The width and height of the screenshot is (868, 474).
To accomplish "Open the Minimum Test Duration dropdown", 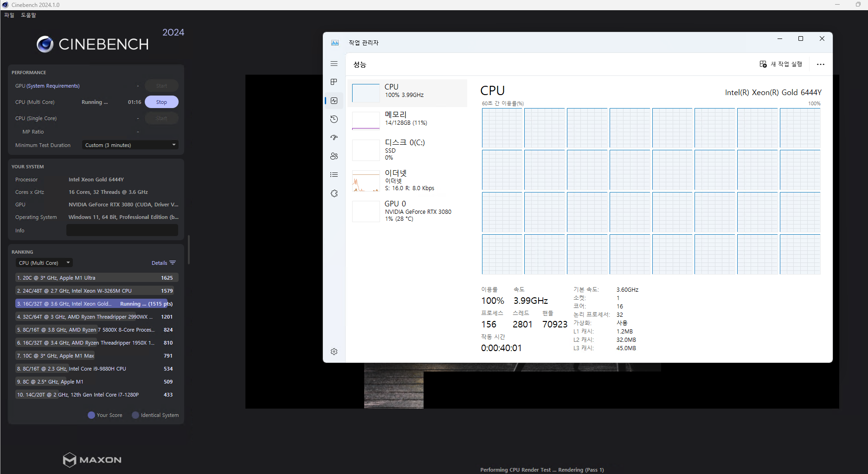I will (x=130, y=145).
